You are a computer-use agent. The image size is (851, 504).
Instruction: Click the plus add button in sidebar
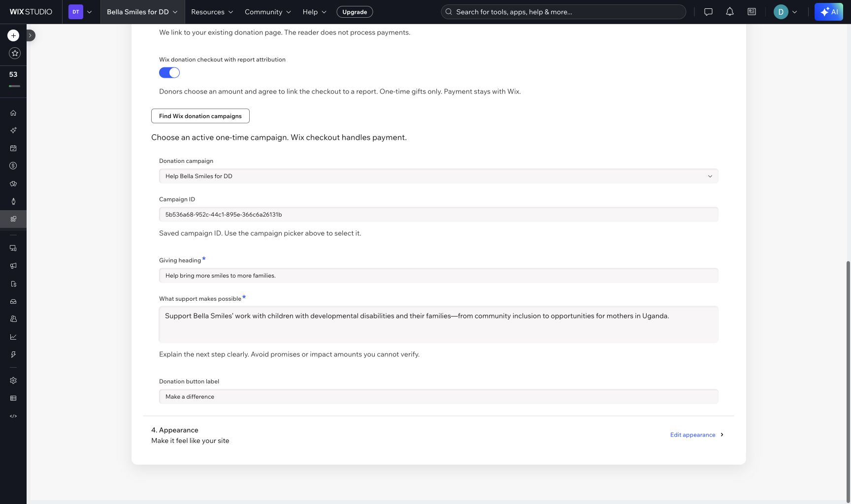(x=13, y=35)
